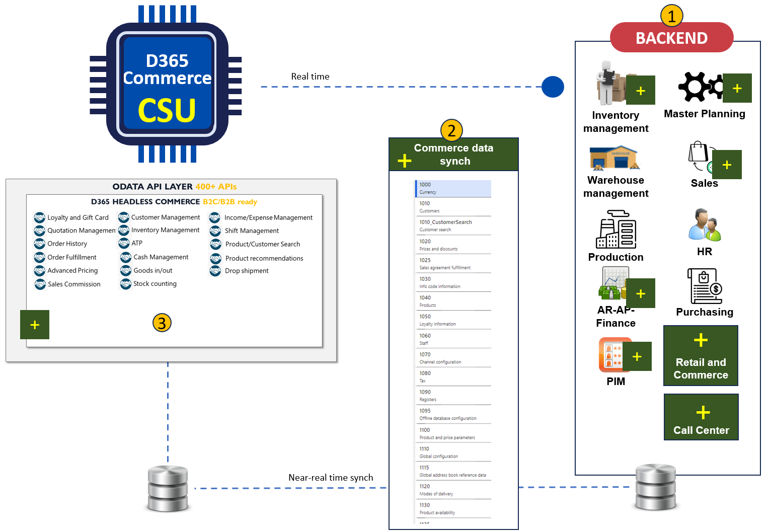Click the Purchasing receipt icon
The width and height of the screenshot is (770, 532).
(705, 286)
